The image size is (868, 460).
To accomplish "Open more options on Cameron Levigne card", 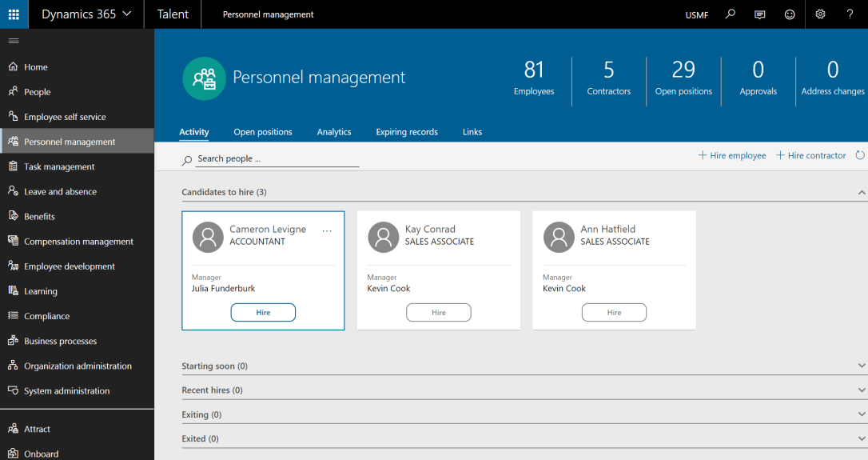I will click(327, 230).
